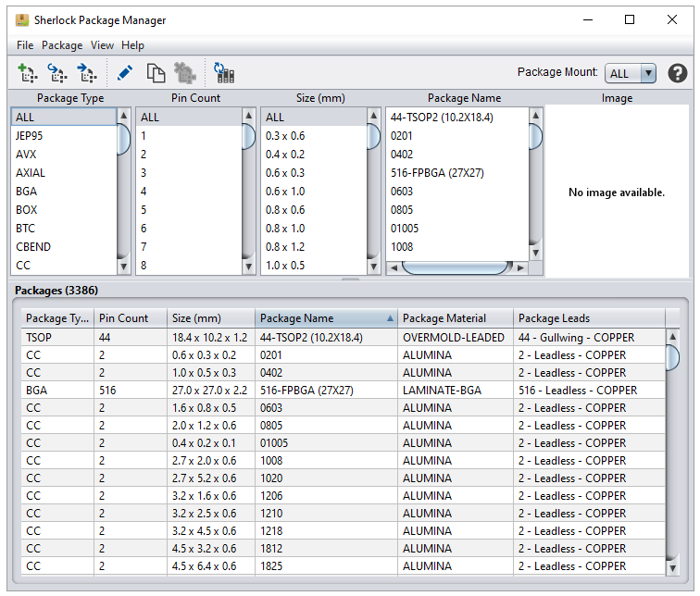Sort by Package Leads column header
Screen dimensions: 700x596
click(x=589, y=318)
